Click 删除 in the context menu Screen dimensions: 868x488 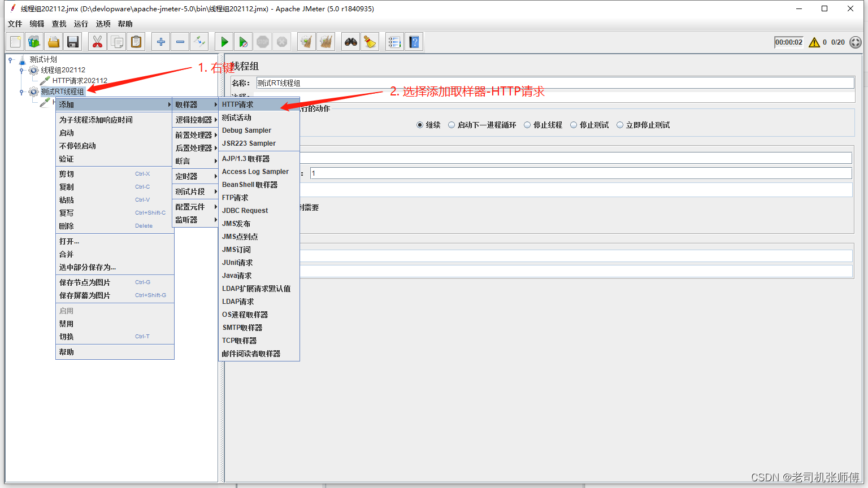[115, 226]
